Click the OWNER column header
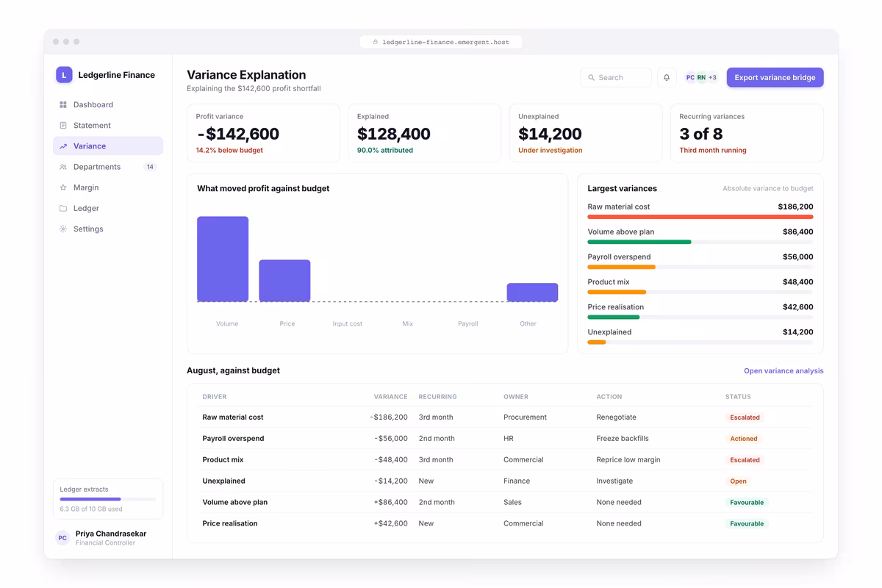This screenshot has height=588, width=882. point(516,397)
